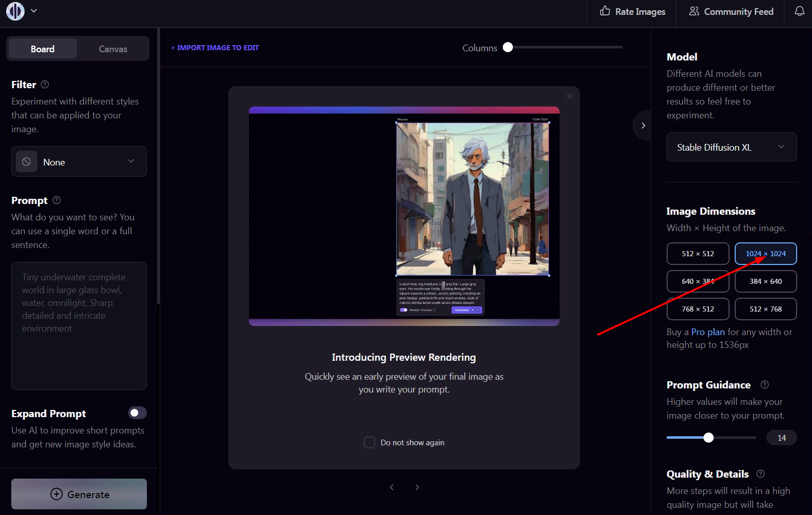This screenshot has height=515, width=812.
Task: Enable the Expand Prompt toggle
Action: pyautogui.click(x=137, y=413)
